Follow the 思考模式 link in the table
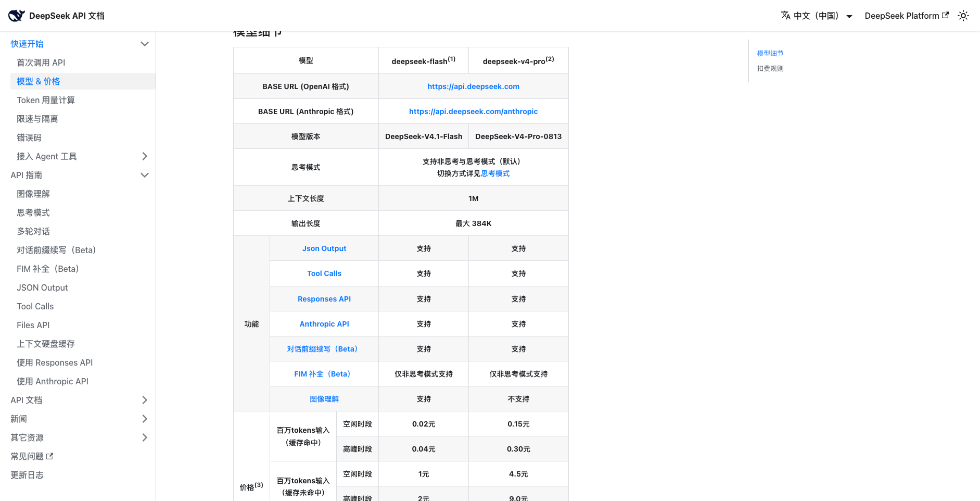 click(495, 173)
